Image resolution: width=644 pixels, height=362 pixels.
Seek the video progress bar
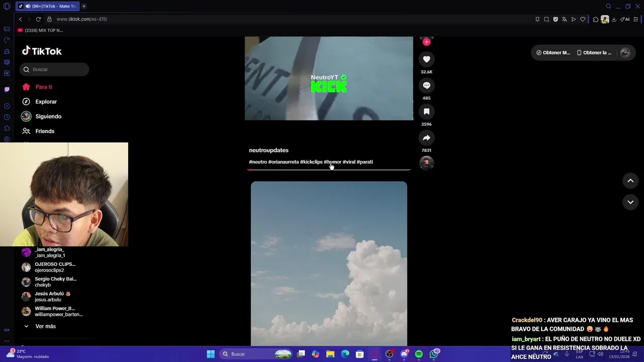coord(329,169)
